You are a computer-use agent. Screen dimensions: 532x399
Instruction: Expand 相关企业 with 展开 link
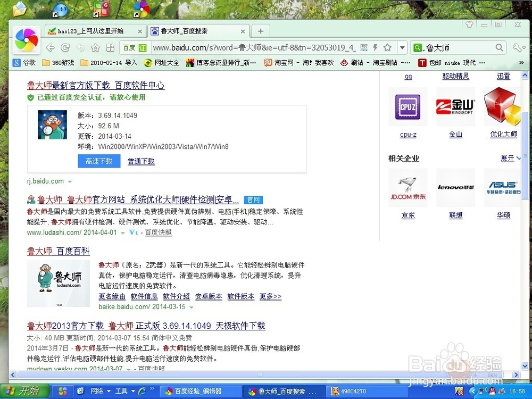(x=510, y=158)
